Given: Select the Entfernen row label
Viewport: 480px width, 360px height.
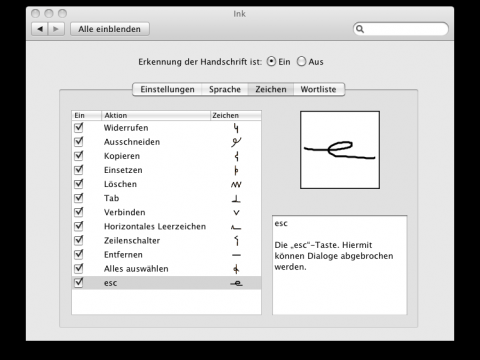Looking at the screenshot, I should 123,255.
